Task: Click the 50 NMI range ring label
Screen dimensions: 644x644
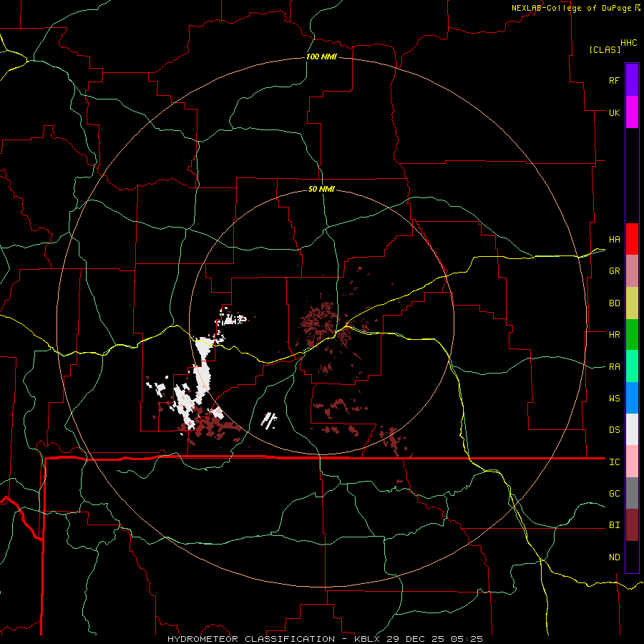Action: pyautogui.click(x=321, y=189)
